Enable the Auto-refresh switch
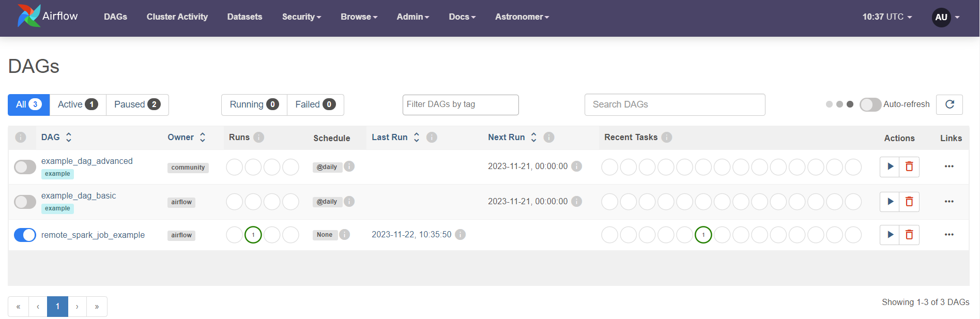This screenshot has height=319, width=980. pos(870,104)
